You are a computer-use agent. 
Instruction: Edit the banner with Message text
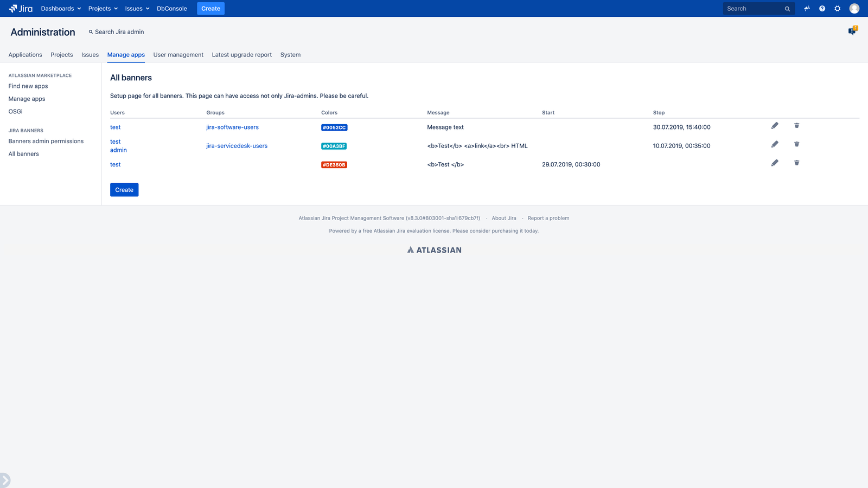point(775,126)
